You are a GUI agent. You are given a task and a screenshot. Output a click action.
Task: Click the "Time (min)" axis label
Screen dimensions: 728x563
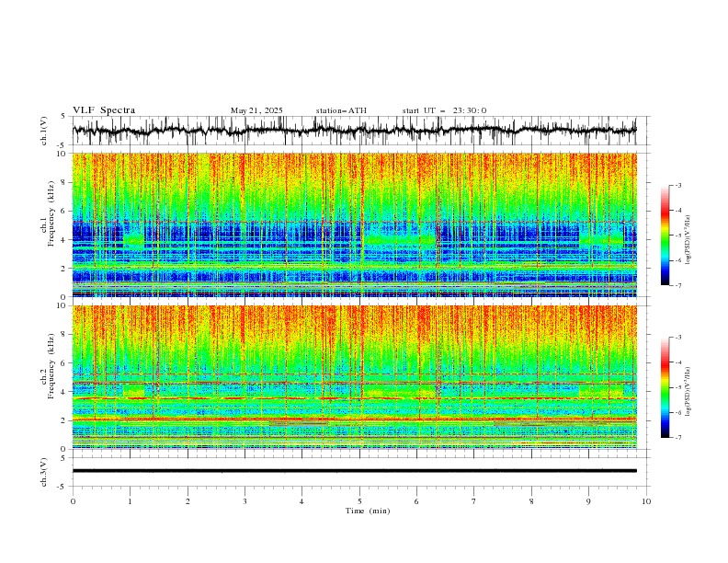click(368, 511)
